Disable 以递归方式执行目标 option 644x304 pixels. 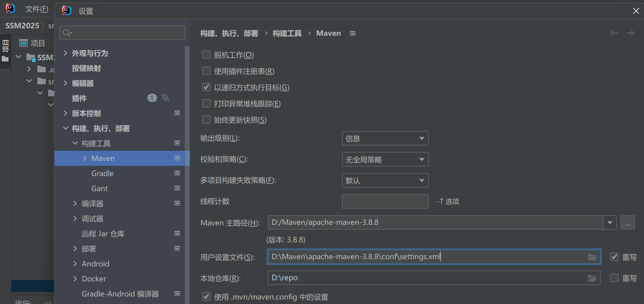click(206, 87)
